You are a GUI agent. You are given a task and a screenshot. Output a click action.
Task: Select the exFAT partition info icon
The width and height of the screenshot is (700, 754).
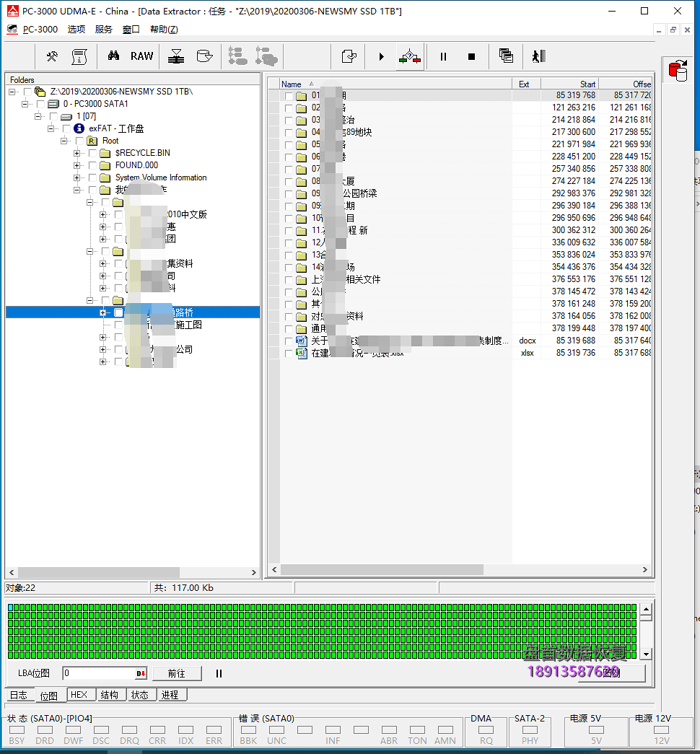tap(79, 128)
